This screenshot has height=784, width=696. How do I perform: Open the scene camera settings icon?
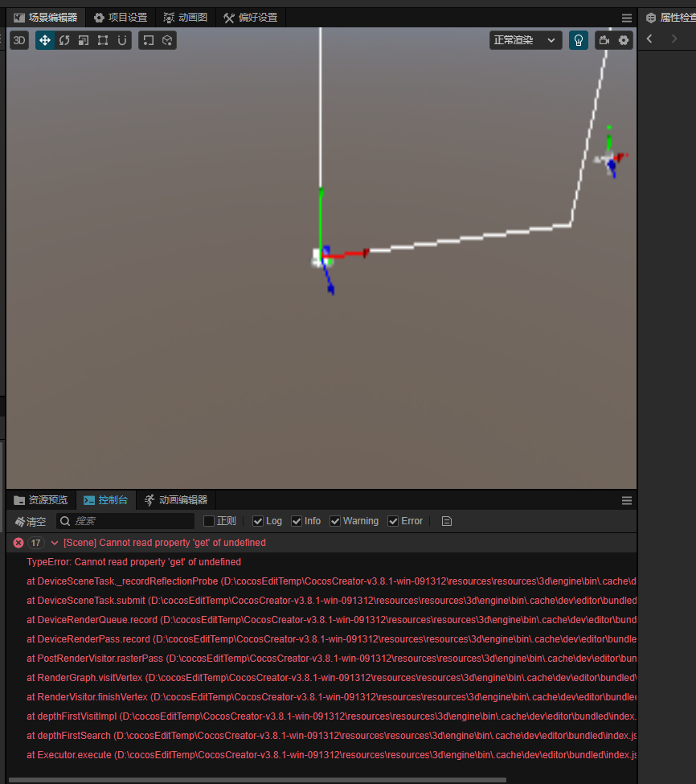604,40
